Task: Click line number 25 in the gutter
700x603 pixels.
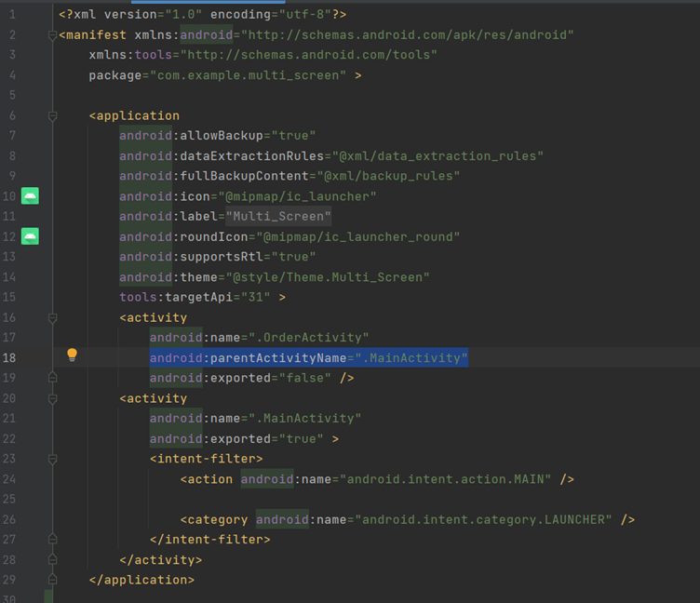Action: tap(11, 500)
